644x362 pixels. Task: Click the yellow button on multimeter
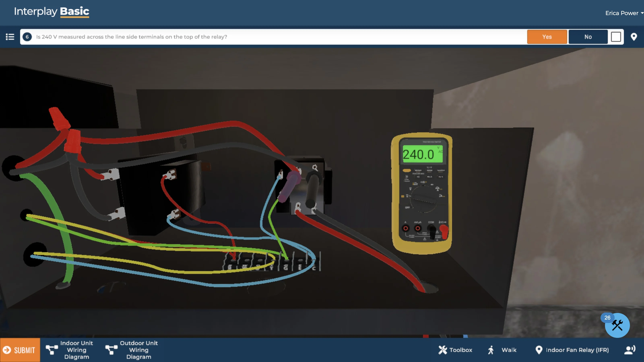(407, 170)
